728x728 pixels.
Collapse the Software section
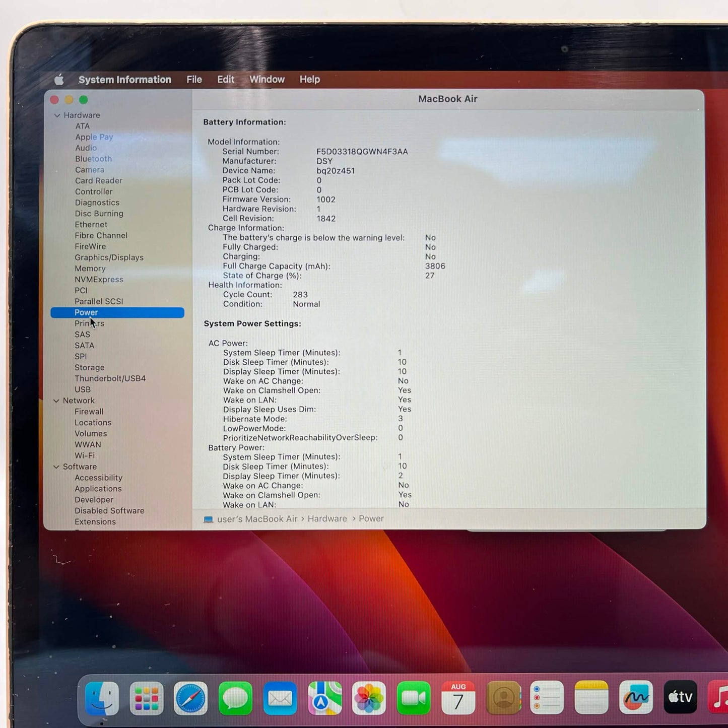(x=56, y=467)
